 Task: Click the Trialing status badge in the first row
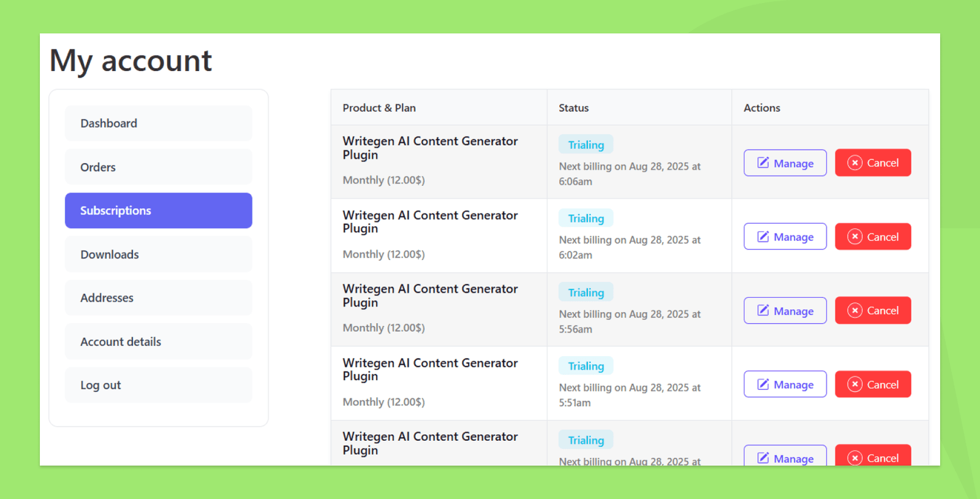click(586, 145)
